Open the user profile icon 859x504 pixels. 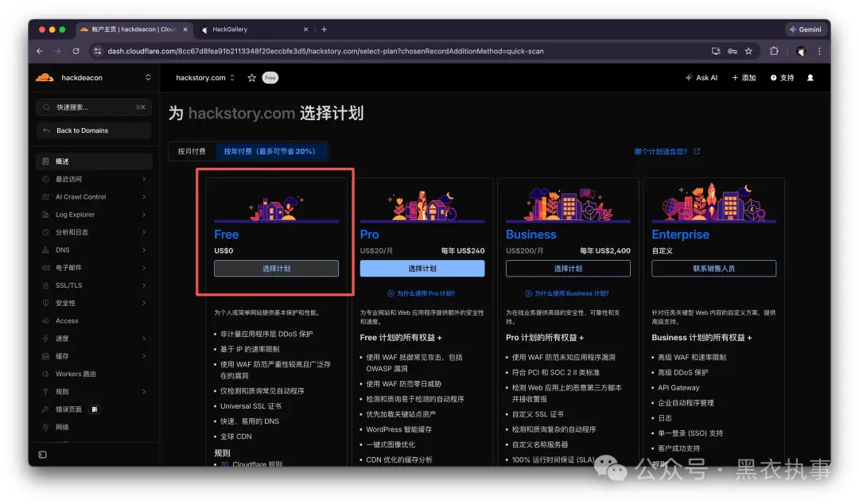810,78
